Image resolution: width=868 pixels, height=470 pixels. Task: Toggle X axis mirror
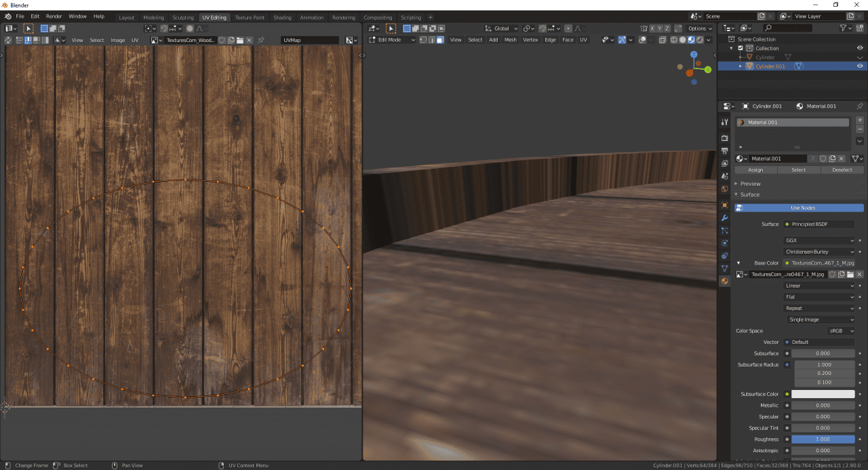click(653, 28)
